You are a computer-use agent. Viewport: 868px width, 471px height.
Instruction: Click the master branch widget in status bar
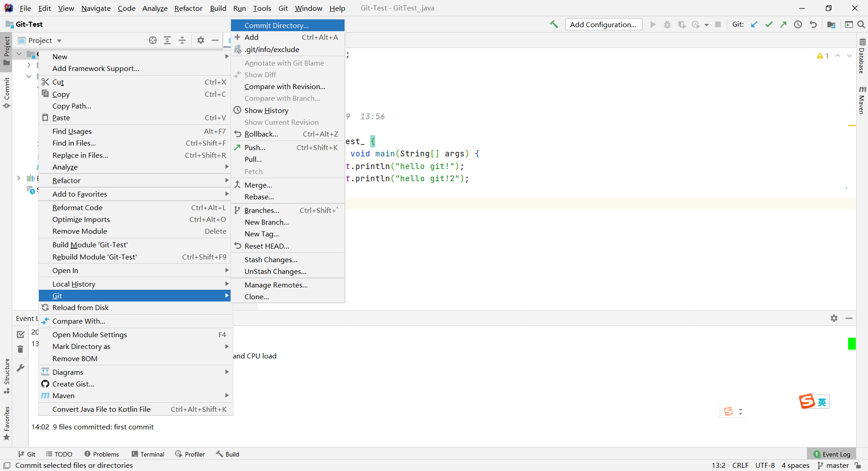point(833,465)
